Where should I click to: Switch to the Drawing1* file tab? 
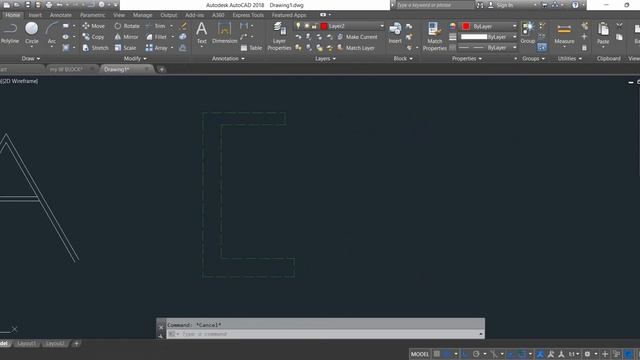pyautogui.click(x=117, y=69)
